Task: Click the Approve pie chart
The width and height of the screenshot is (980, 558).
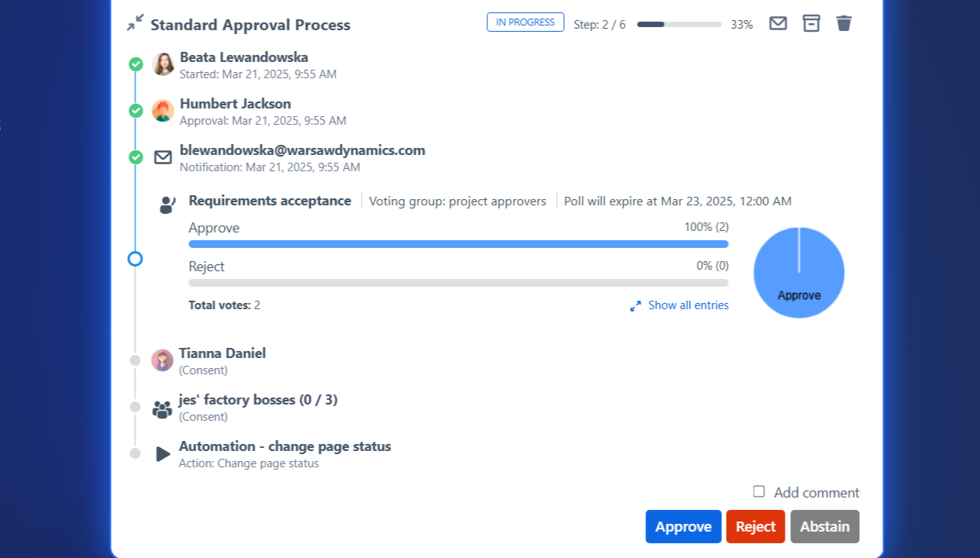Action: [799, 273]
